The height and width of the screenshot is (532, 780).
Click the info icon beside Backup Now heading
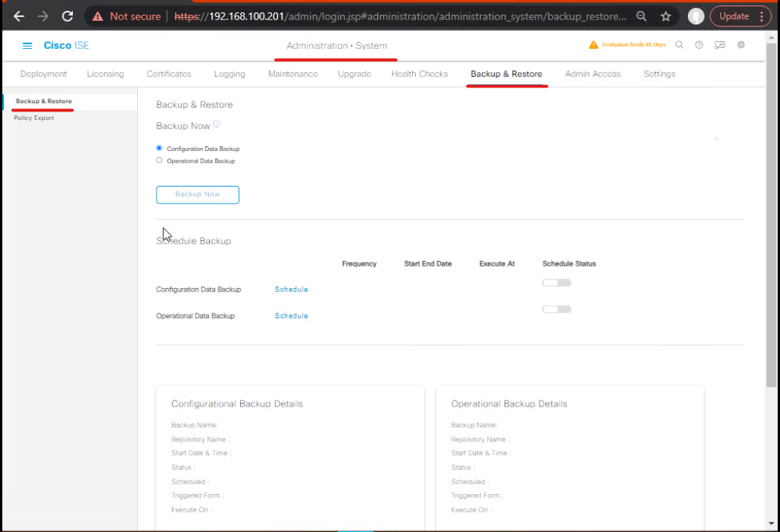[x=216, y=124]
